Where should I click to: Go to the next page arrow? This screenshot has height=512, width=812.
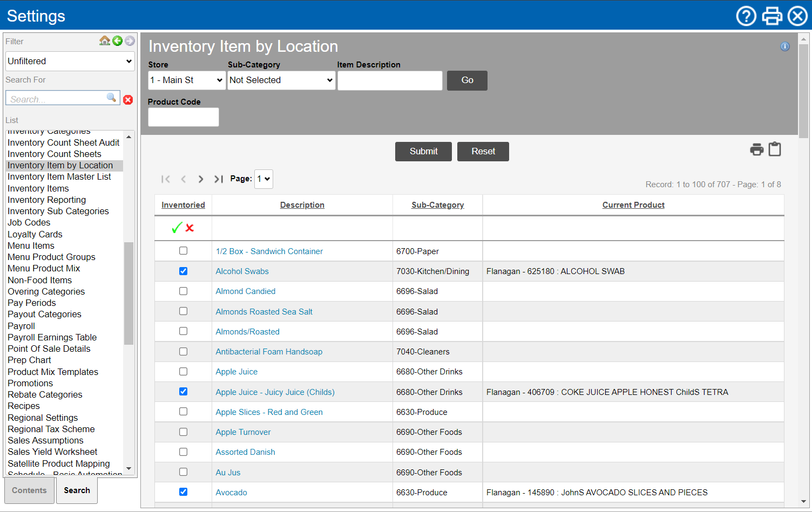(x=201, y=179)
